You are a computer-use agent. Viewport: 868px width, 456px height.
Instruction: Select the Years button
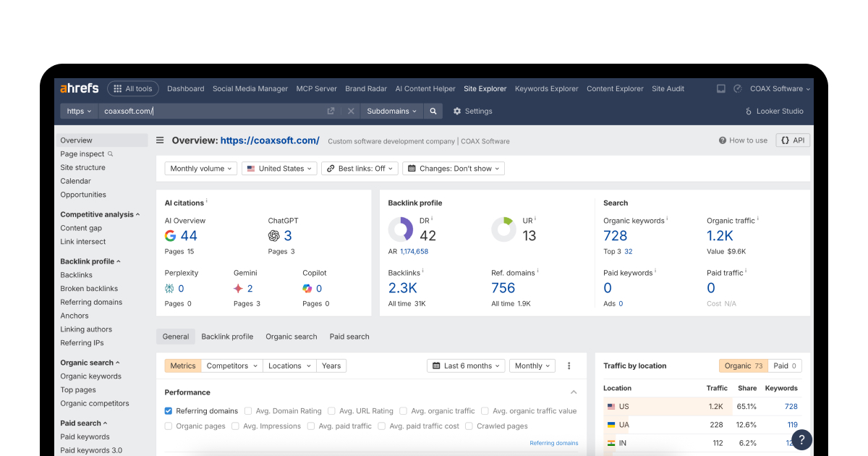331,366
